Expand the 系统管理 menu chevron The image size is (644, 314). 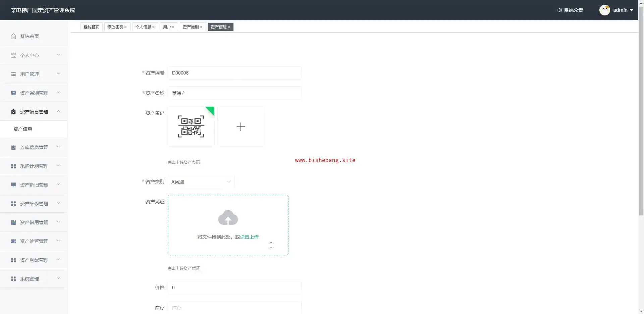pyautogui.click(x=58, y=278)
